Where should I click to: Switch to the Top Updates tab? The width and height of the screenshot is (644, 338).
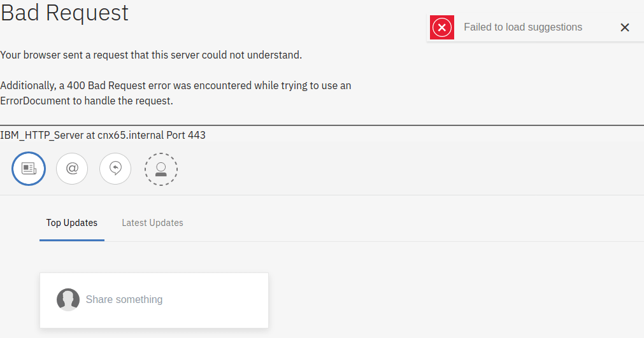(x=72, y=223)
